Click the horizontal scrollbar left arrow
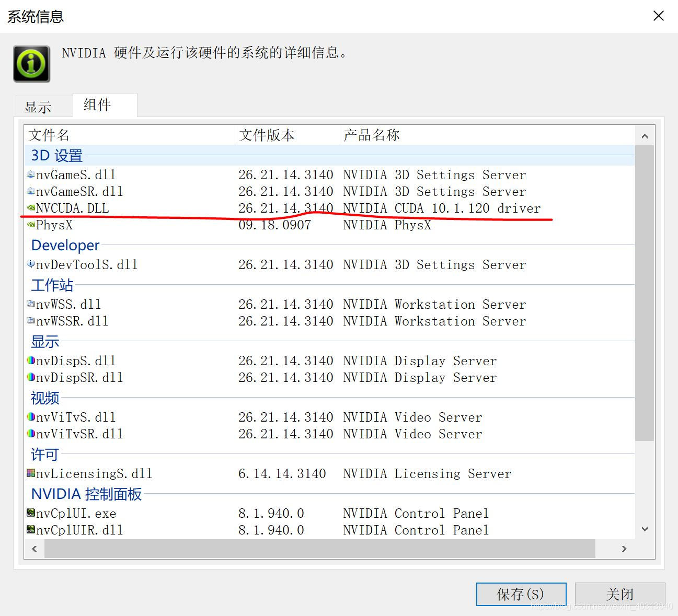 [x=35, y=549]
